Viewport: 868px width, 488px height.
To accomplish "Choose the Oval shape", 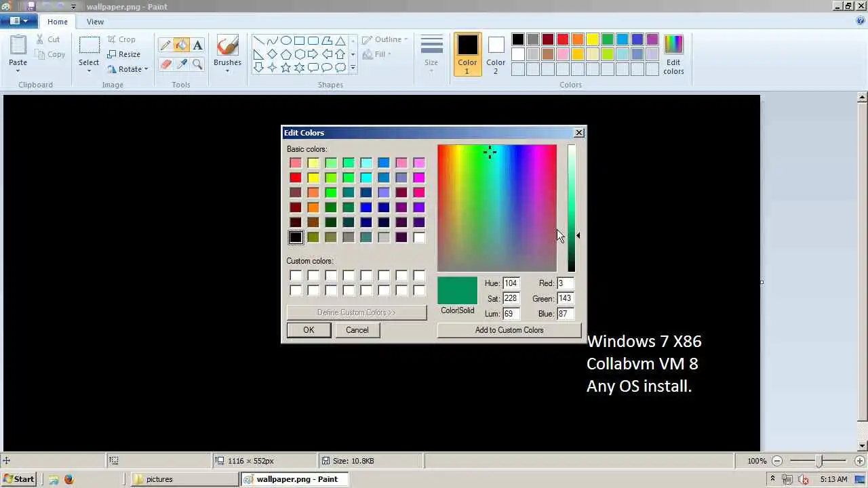I will point(285,41).
